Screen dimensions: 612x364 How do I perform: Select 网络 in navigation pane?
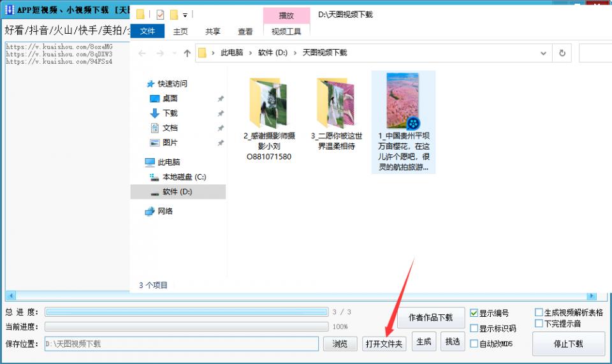164,211
